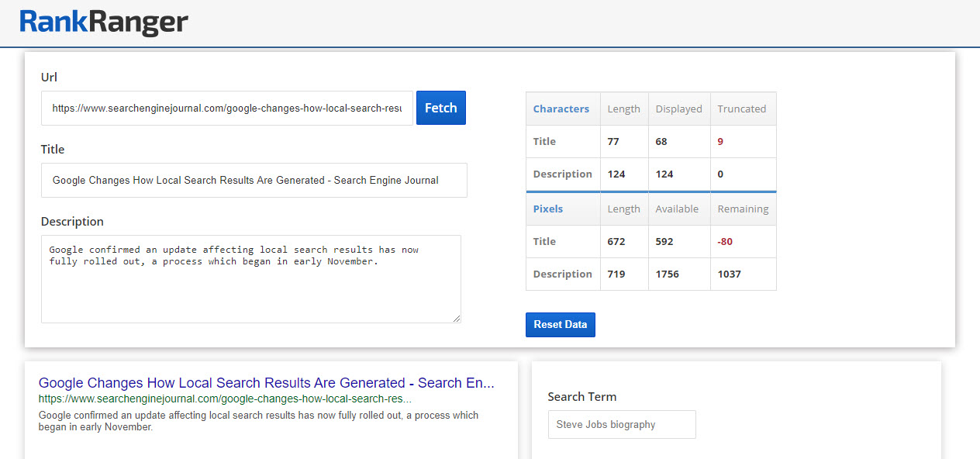The height and width of the screenshot is (459, 980).
Task: Click inside the Description textarea
Action: (x=250, y=287)
